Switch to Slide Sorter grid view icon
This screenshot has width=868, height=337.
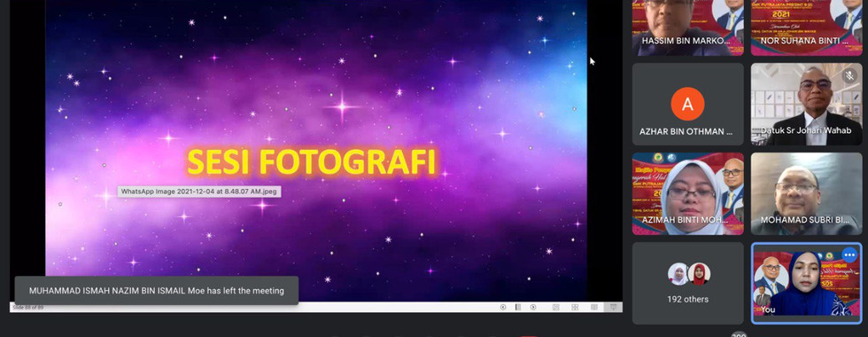coord(575,307)
